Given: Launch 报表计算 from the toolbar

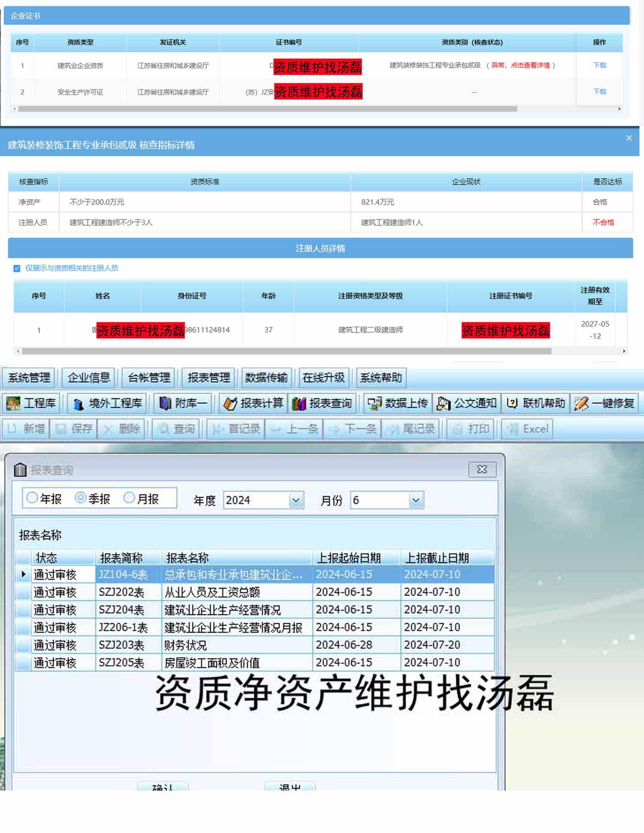Looking at the screenshot, I should 253,403.
